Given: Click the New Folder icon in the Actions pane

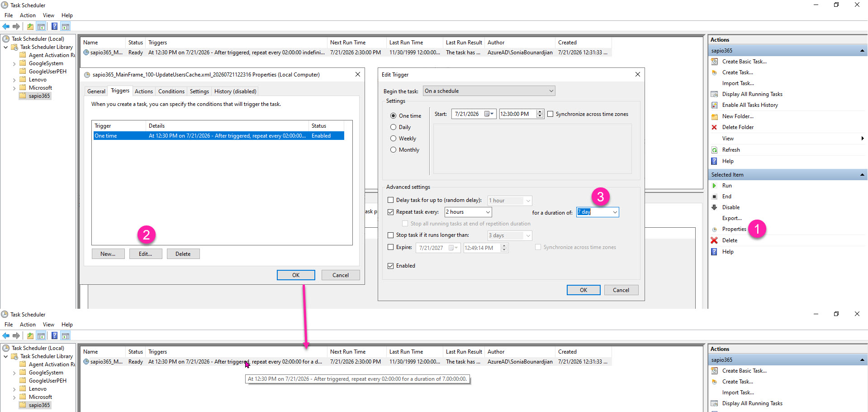Looking at the screenshot, I should [x=715, y=116].
